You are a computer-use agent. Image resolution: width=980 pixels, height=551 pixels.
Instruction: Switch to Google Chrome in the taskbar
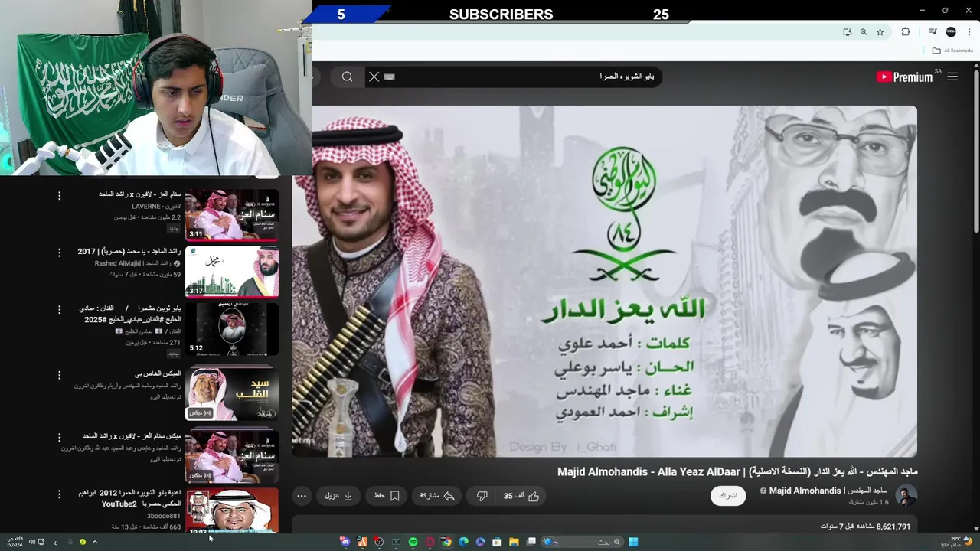[446, 542]
